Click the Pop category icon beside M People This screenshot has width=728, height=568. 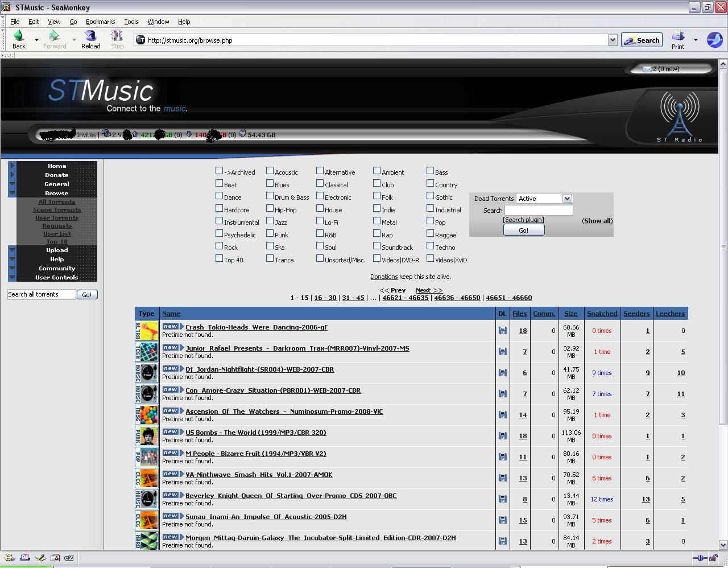147,457
